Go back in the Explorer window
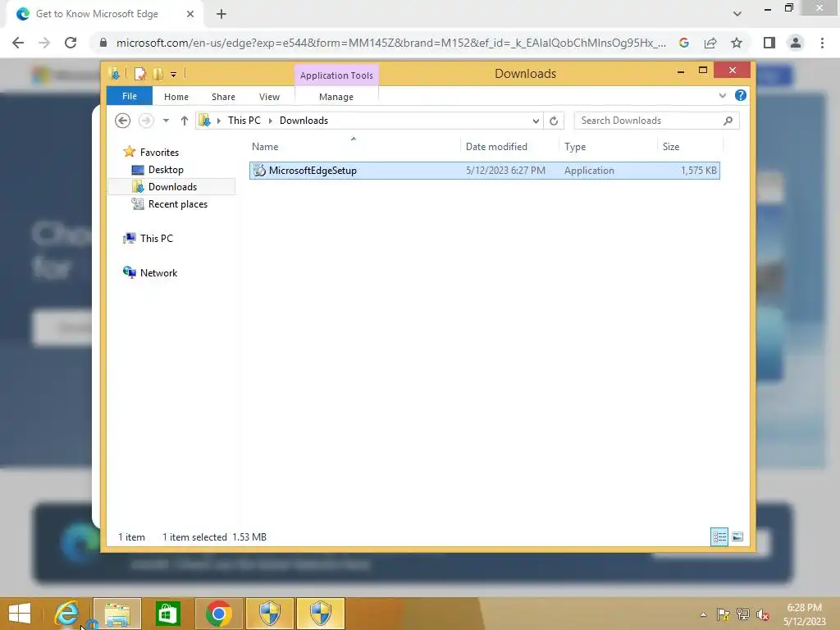840x630 pixels. coord(123,121)
